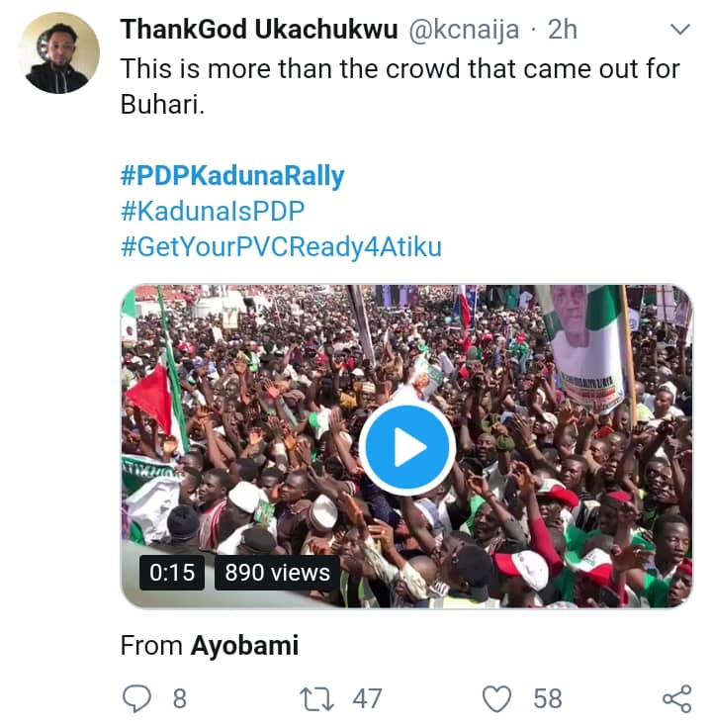Viewport: 712px width, 728px height.
Task: Like the tweet with heart icon
Action: [x=496, y=698]
